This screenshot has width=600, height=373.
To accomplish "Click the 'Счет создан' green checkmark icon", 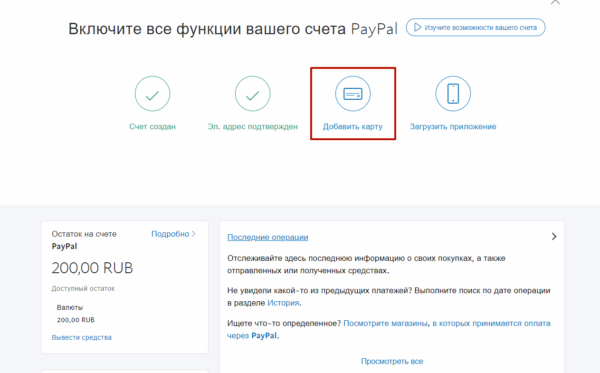I will click(x=152, y=94).
